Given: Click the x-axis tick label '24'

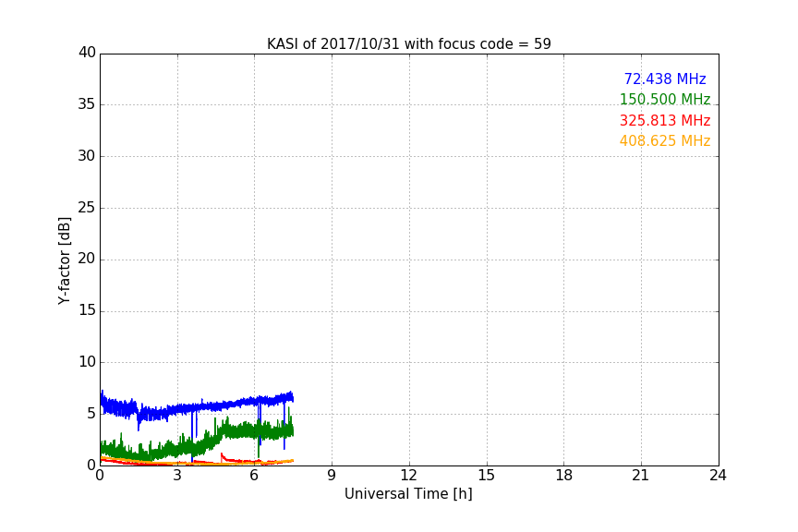Looking at the screenshot, I should [x=718, y=476].
